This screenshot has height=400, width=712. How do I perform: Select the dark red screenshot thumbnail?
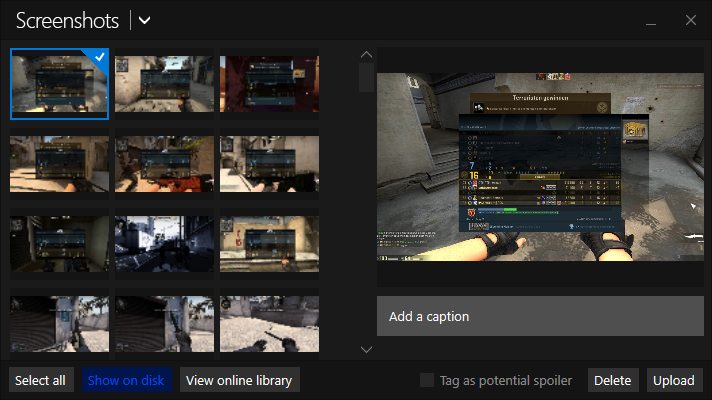[x=269, y=84]
